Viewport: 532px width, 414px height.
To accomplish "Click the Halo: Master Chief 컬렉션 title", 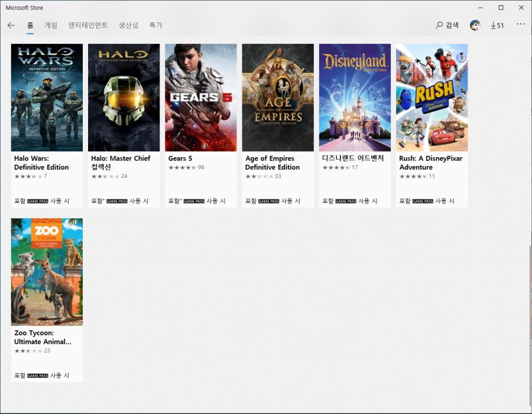I will click(121, 163).
